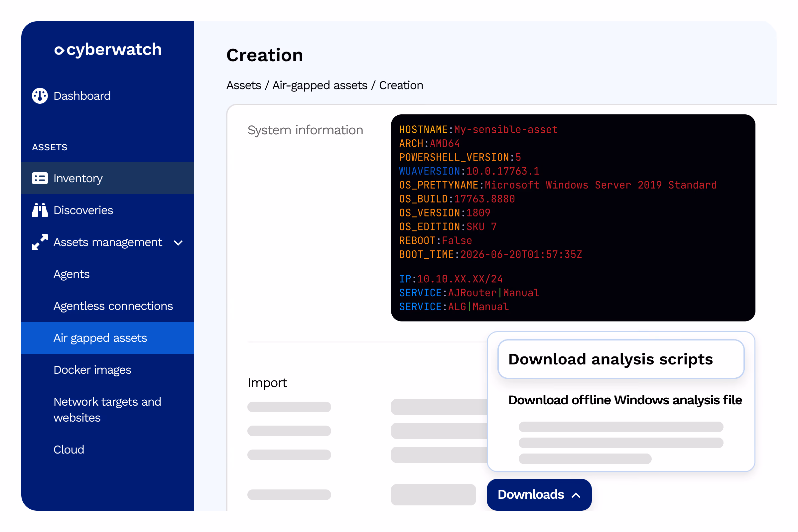This screenshot has width=798, height=532.
Task: Click the ASSETS sidebar section header
Action: click(50, 147)
